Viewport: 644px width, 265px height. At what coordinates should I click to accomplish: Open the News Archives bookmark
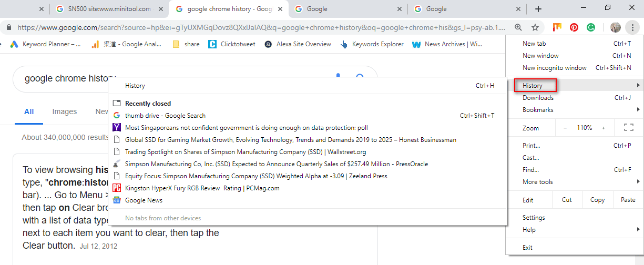(x=447, y=44)
